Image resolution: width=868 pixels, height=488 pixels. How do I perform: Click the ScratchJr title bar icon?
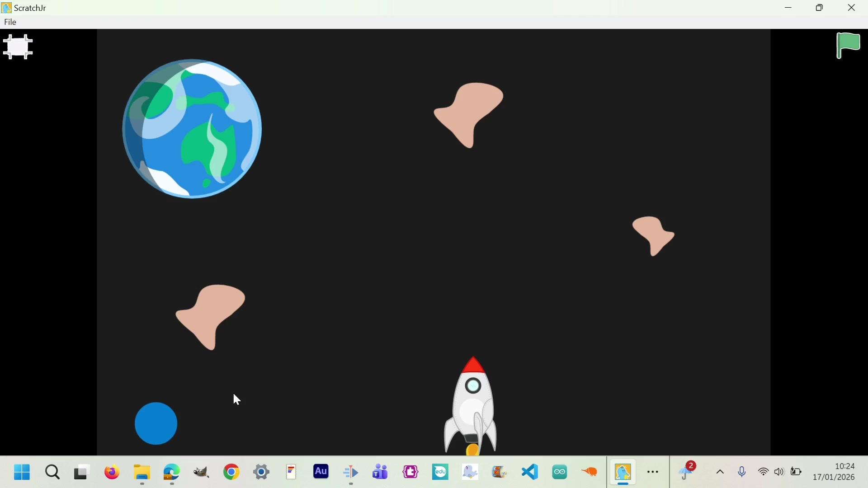[x=6, y=8]
